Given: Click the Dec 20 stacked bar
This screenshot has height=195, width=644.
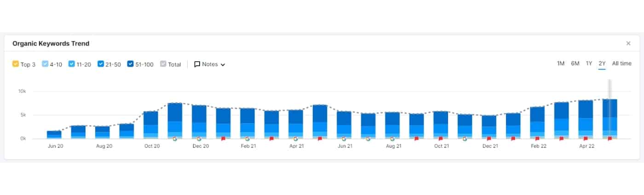Looking at the screenshot, I should 199,122.
